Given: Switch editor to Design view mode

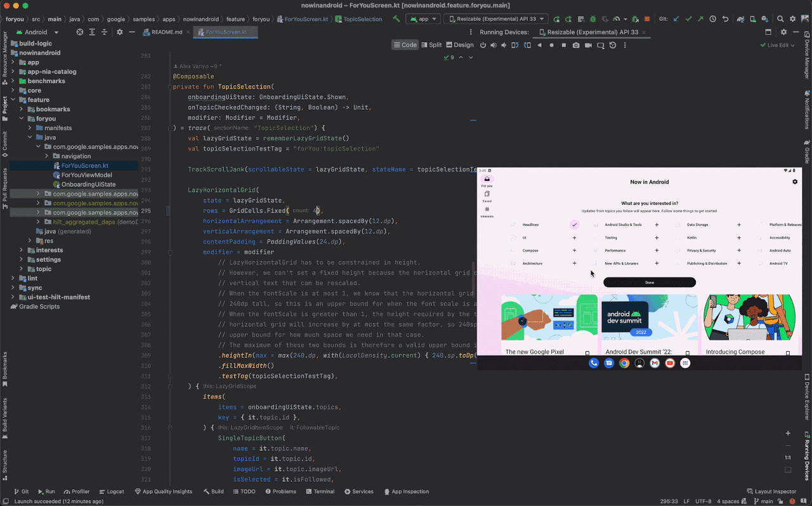Looking at the screenshot, I should tap(460, 45).
